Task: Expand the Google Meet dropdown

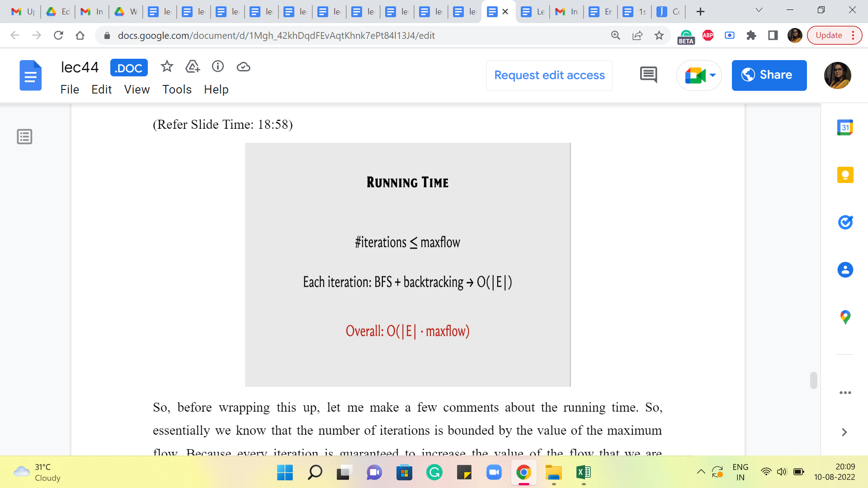Action: point(713,75)
